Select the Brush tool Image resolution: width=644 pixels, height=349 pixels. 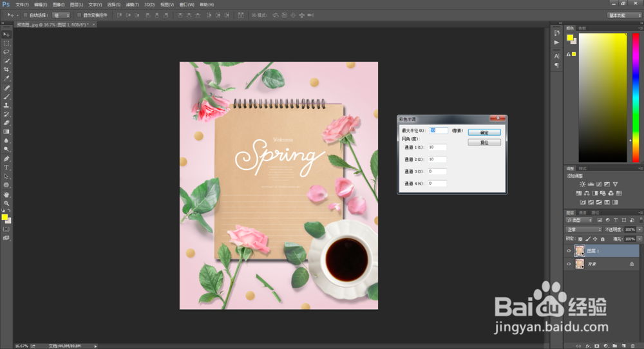pyautogui.click(x=6, y=97)
